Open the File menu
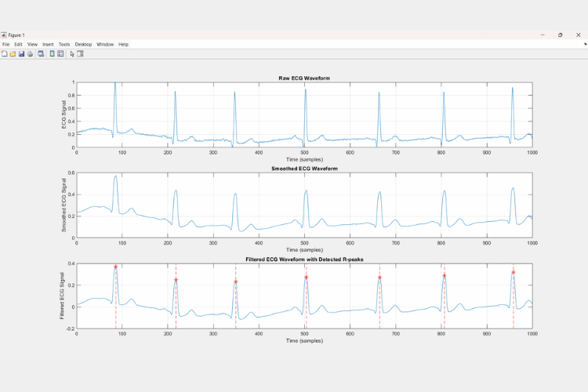 click(x=6, y=45)
